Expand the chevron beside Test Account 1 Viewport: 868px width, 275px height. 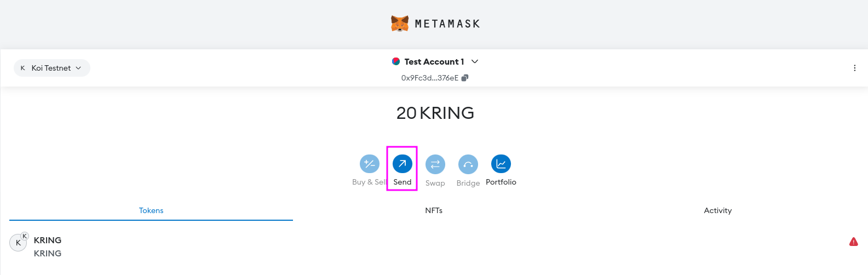pyautogui.click(x=475, y=61)
